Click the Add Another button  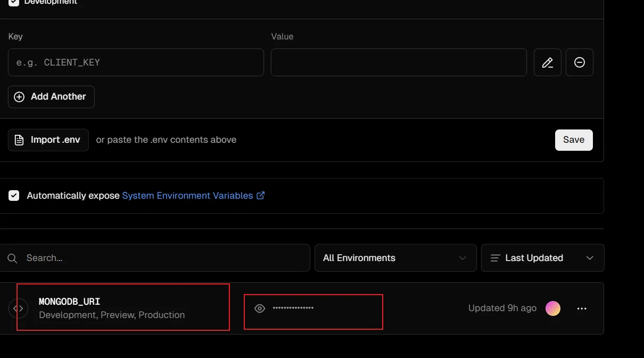pyautogui.click(x=51, y=97)
